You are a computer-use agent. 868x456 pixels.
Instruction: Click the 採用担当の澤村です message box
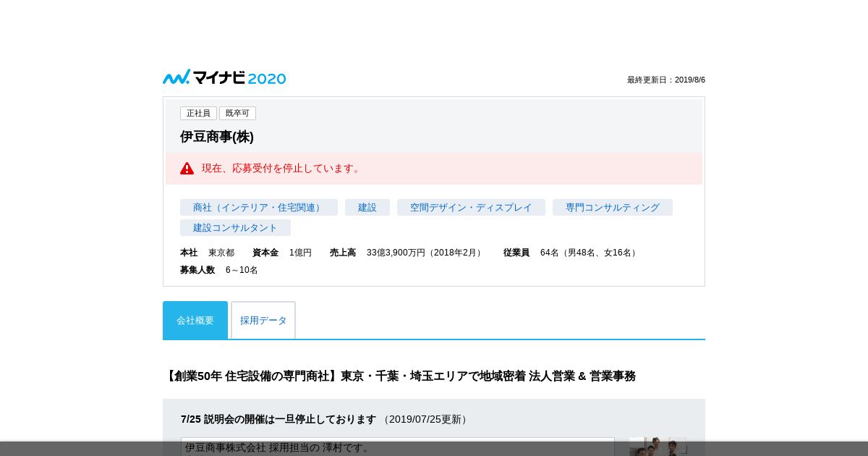[x=398, y=447]
